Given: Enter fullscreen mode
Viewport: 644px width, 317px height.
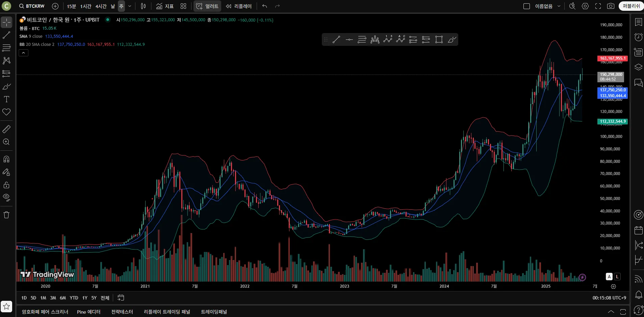Looking at the screenshot, I should pyautogui.click(x=598, y=6).
